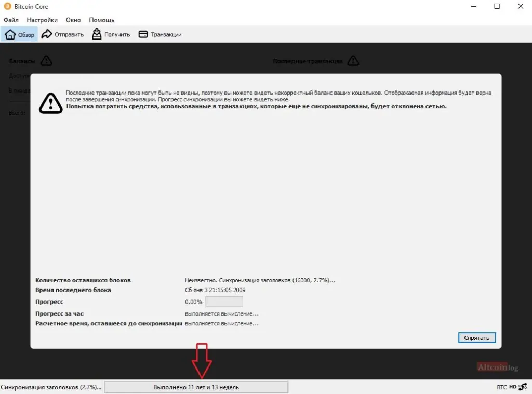The image size is (532, 394).
Task: Click the Прогресс за час label
Action: (59, 314)
